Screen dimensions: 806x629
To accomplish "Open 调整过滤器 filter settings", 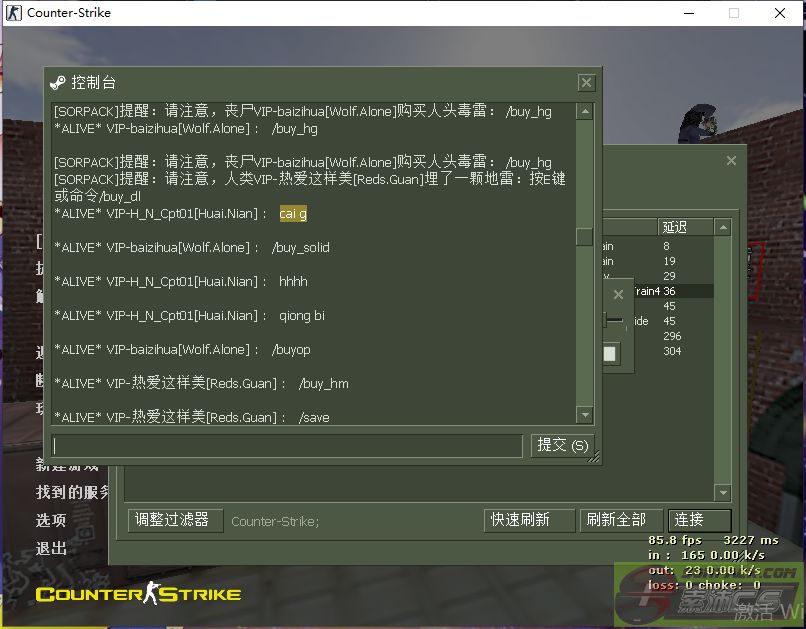I will (175, 520).
